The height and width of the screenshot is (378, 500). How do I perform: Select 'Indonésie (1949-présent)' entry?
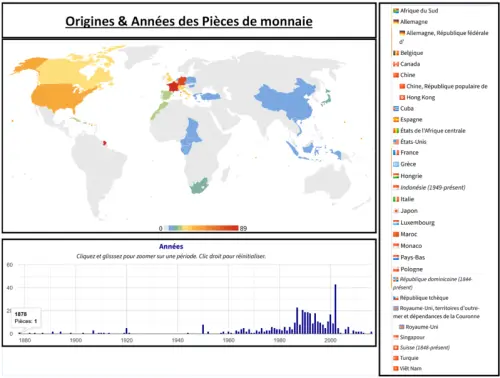click(x=429, y=187)
